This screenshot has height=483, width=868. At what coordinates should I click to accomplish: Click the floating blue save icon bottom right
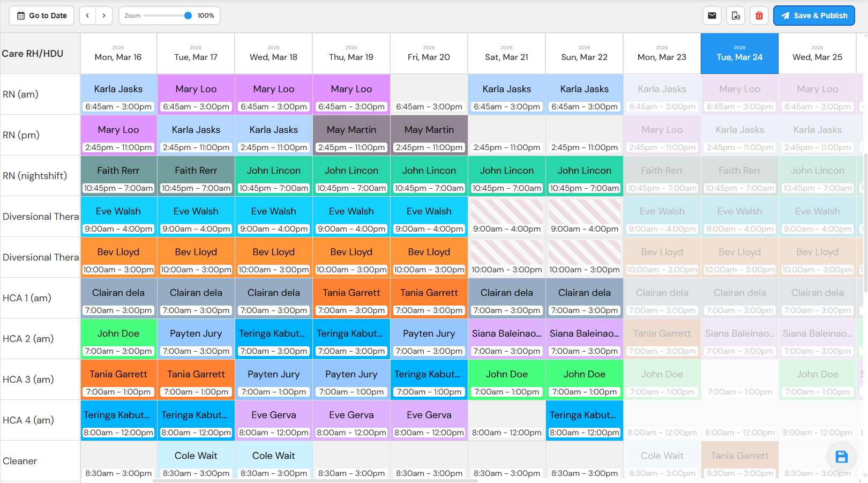(x=842, y=457)
